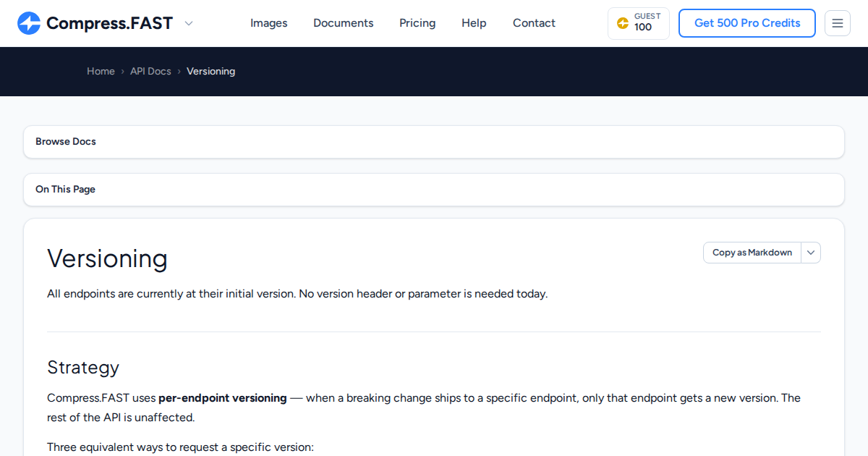This screenshot has width=868, height=456.
Task: Expand the Browse Docs panel
Action: pyautogui.click(x=434, y=142)
